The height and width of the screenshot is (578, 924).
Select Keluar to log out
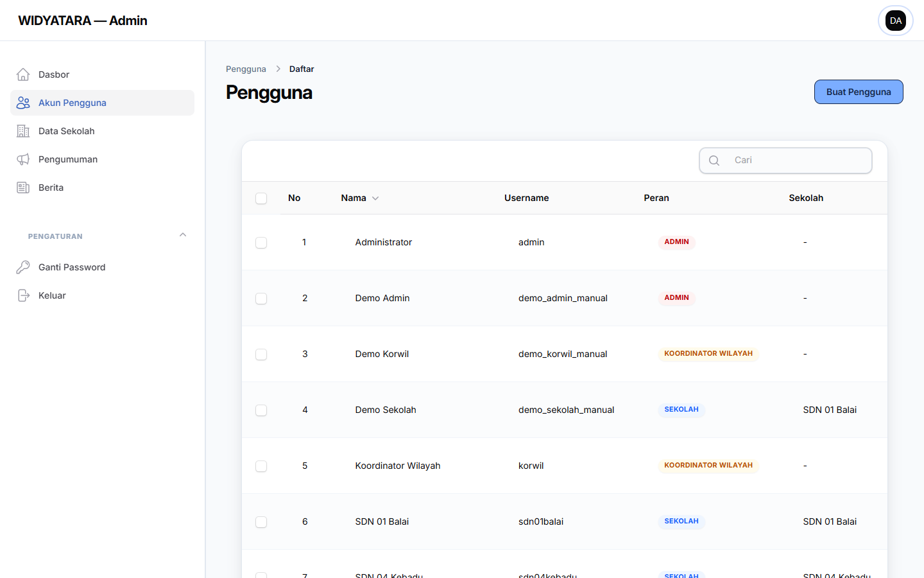[102, 295]
